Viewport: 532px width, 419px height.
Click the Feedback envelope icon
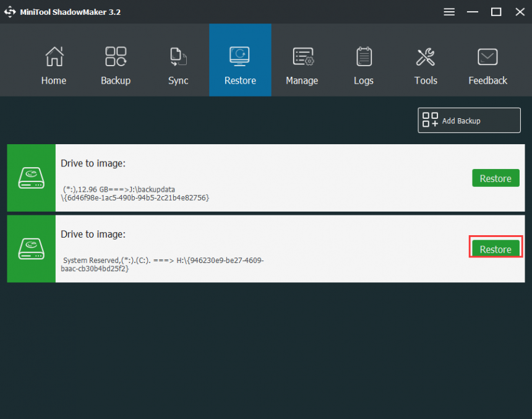click(487, 57)
